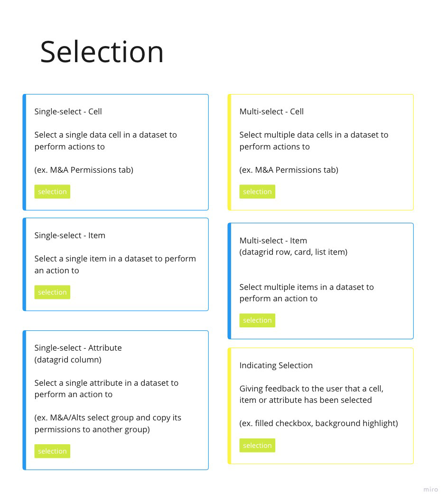
Task: Select the filled checkbox example text
Action: (x=318, y=423)
